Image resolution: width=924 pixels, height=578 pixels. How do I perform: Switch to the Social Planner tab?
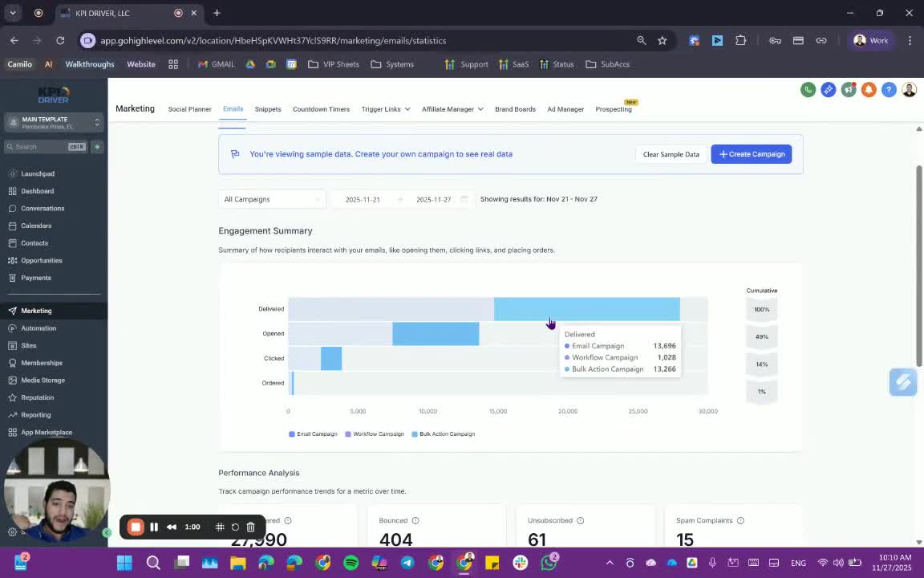[x=189, y=109]
